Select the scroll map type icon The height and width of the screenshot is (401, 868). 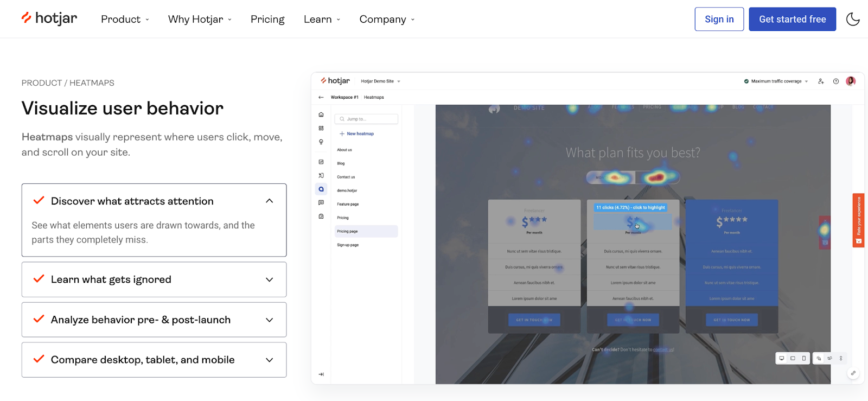tap(841, 358)
